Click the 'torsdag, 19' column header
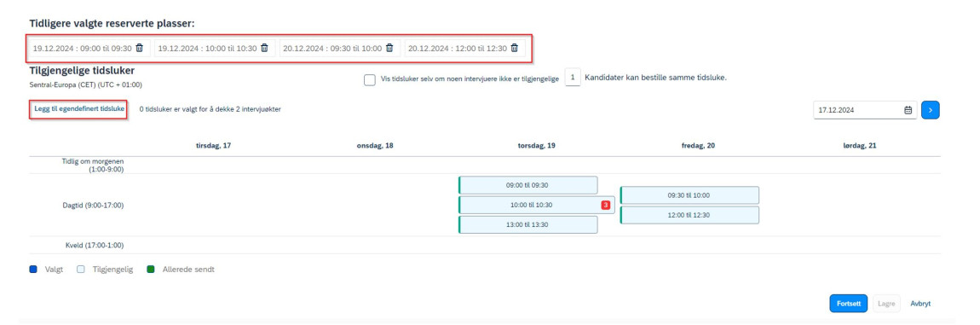This screenshot has width=980, height=325. tap(536, 145)
